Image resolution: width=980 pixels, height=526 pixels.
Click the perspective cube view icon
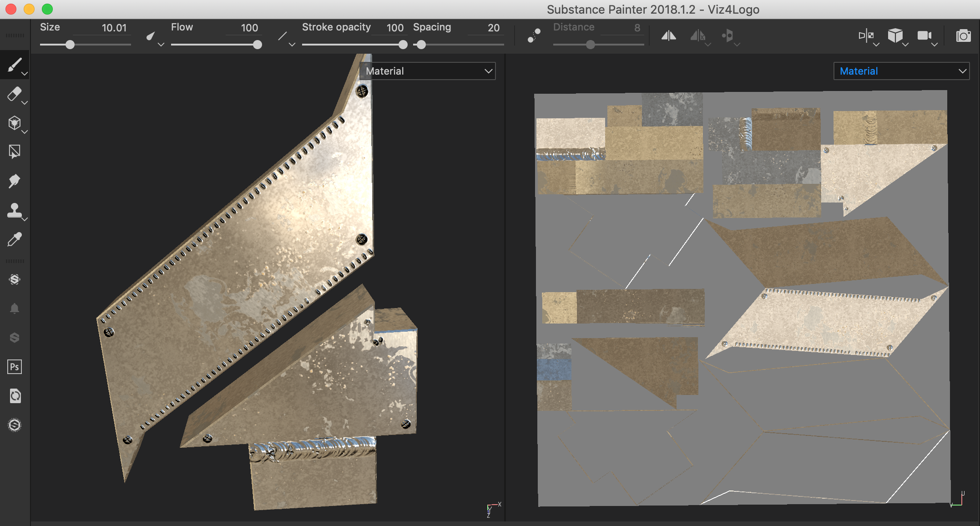point(895,35)
